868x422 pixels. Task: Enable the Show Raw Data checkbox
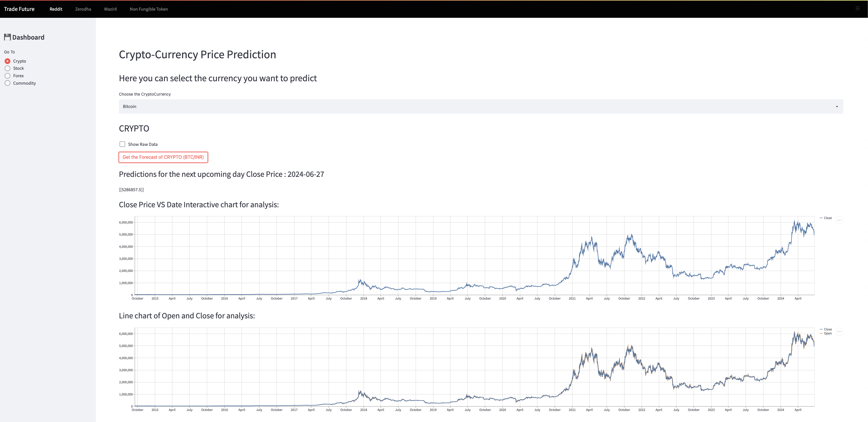coord(122,144)
